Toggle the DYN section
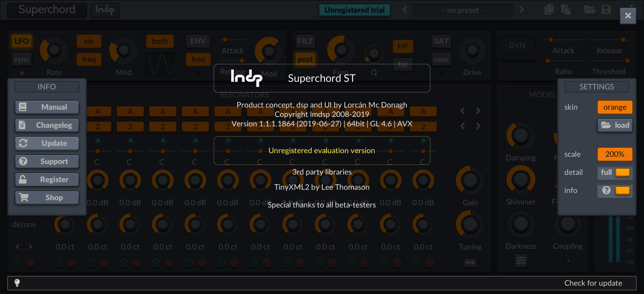This screenshot has width=644, height=294. pos(517,46)
